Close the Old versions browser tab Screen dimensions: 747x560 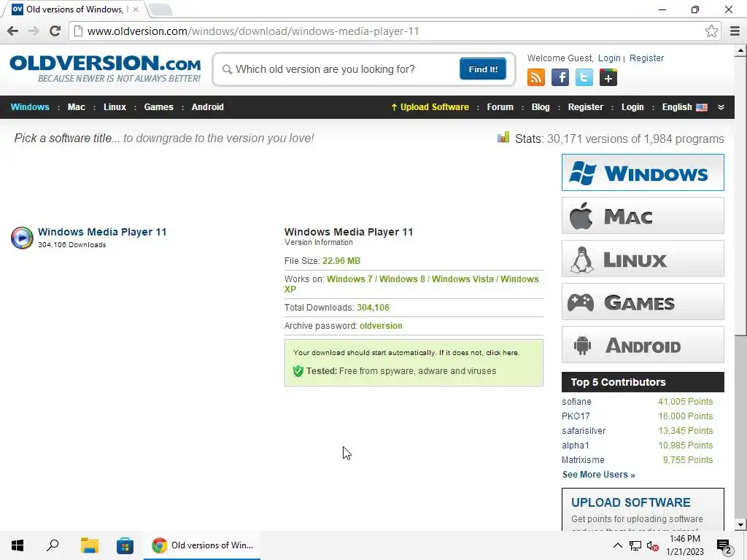(135, 9)
